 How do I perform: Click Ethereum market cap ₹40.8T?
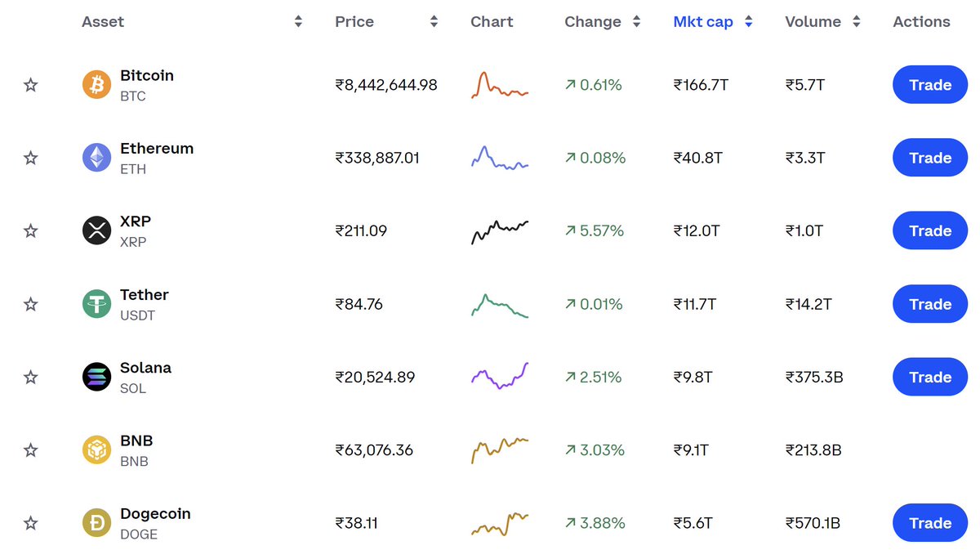click(x=697, y=158)
